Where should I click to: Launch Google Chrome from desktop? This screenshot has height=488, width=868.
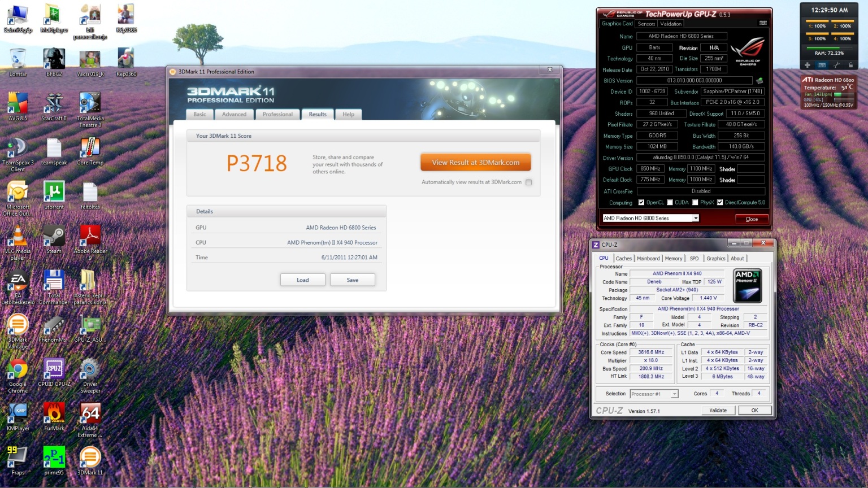(18, 376)
